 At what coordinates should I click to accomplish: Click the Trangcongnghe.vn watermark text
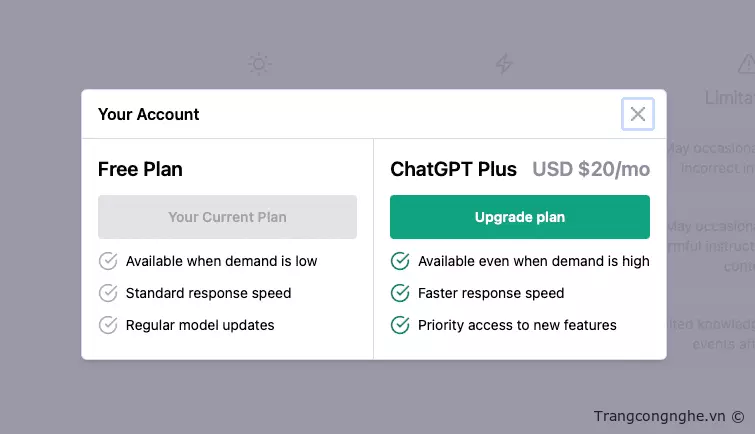click(x=659, y=416)
